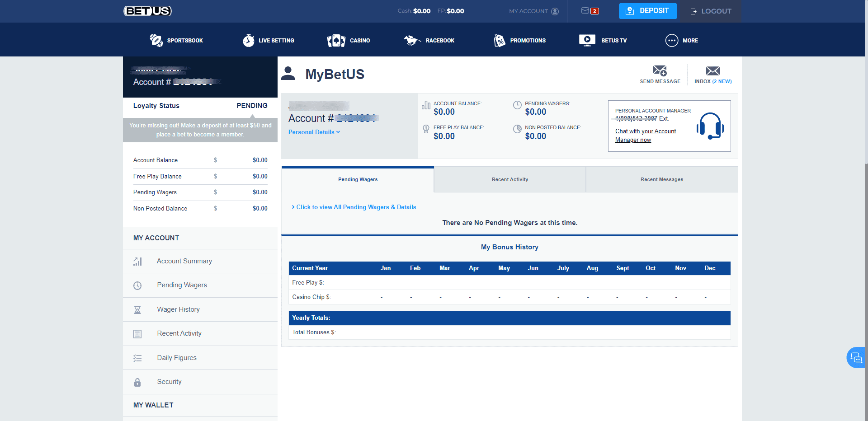868x421 pixels.
Task: Open Daily Figures in sidebar
Action: tap(177, 358)
